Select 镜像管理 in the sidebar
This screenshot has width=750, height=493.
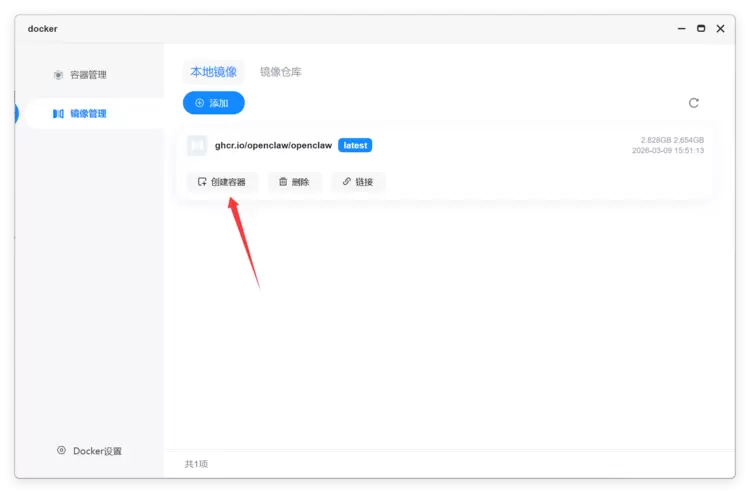pos(94,113)
